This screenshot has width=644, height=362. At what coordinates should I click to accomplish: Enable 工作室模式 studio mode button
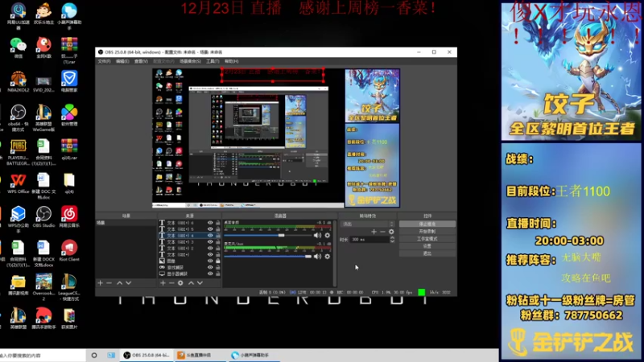pos(427,239)
